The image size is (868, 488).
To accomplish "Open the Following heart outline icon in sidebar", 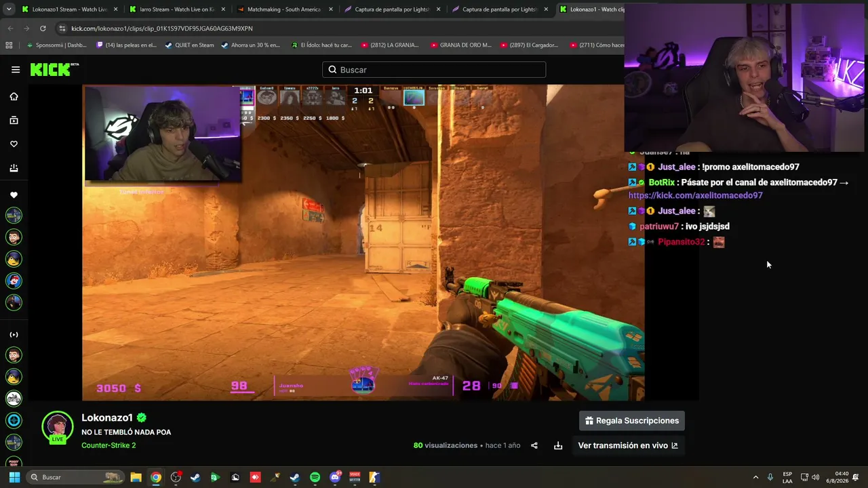I will 14,144.
